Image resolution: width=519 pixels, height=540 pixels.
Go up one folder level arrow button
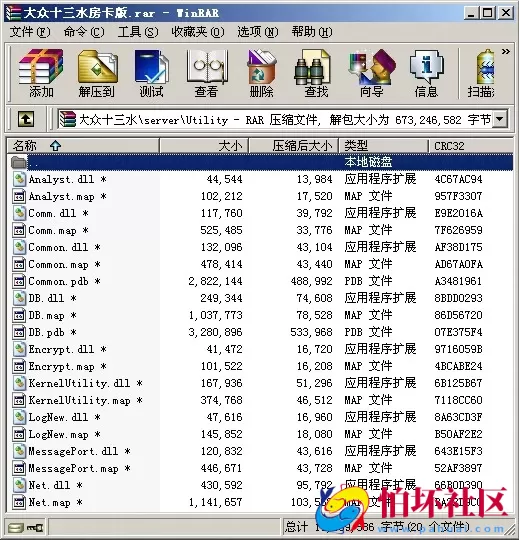tap(26, 120)
